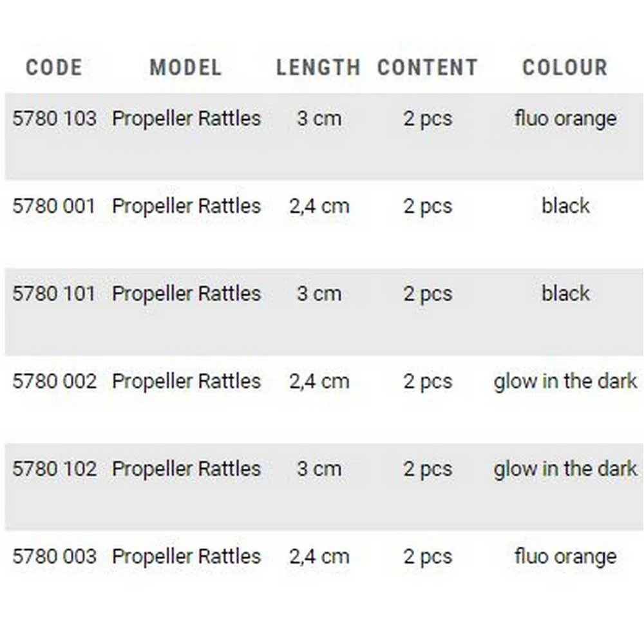The width and height of the screenshot is (644, 644).
Task: Click the CONTENT column header
Action: pyautogui.click(x=428, y=68)
